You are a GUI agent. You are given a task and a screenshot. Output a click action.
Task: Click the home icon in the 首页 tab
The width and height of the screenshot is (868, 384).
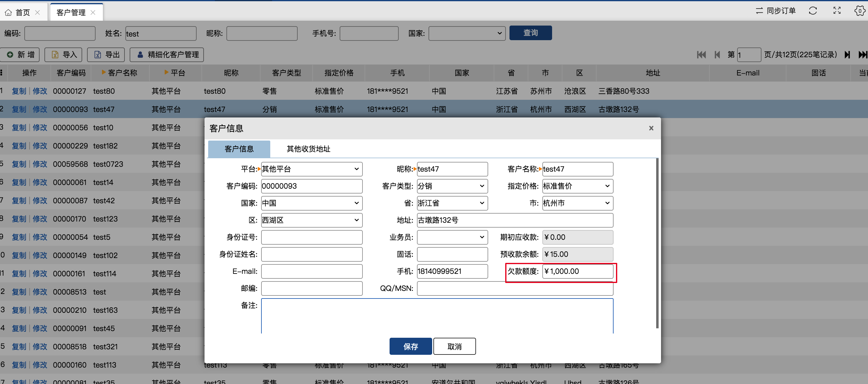pyautogui.click(x=9, y=12)
